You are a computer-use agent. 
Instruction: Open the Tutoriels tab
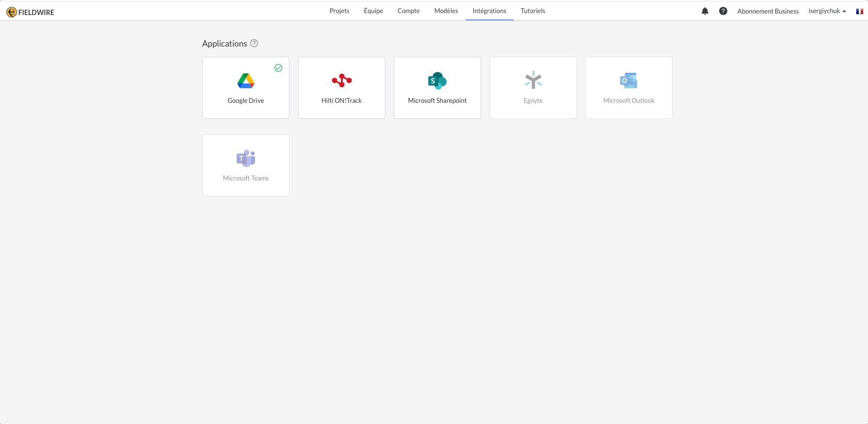point(533,11)
